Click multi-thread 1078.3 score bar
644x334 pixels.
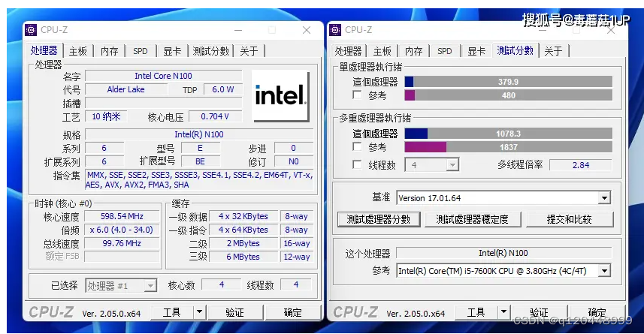pos(509,134)
